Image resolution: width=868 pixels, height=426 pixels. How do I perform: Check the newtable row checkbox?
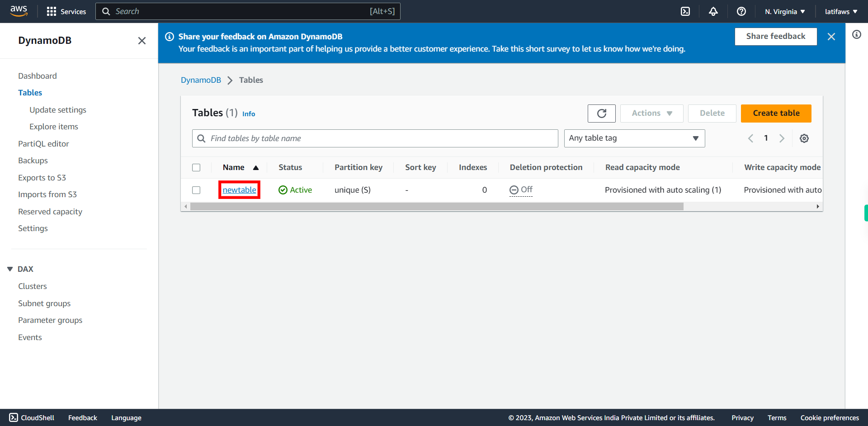coord(196,190)
